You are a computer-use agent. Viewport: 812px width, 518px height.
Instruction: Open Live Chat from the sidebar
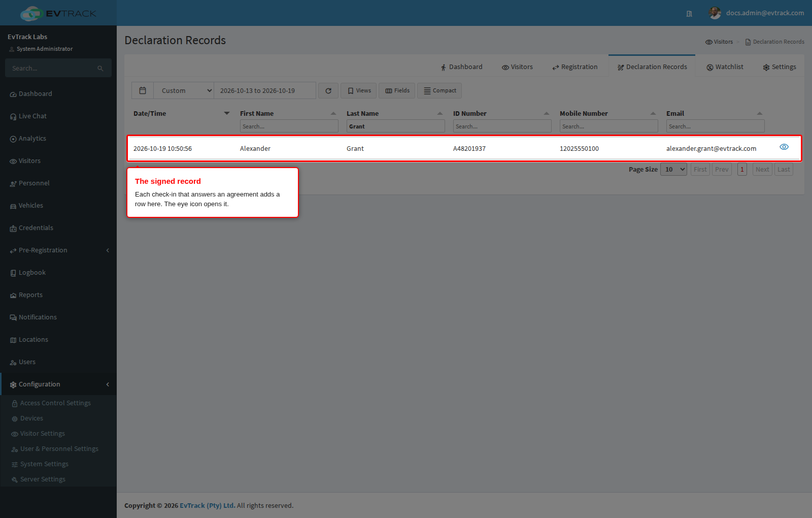32,116
